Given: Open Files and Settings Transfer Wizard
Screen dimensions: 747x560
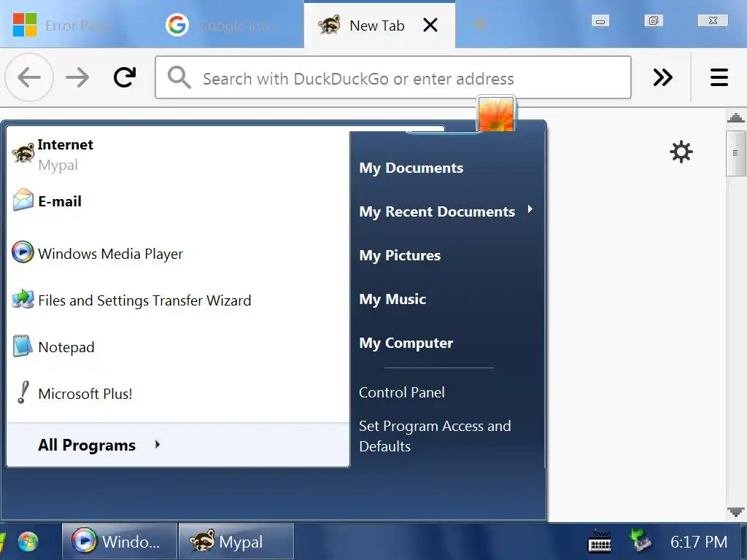Looking at the screenshot, I should (x=178, y=300).
